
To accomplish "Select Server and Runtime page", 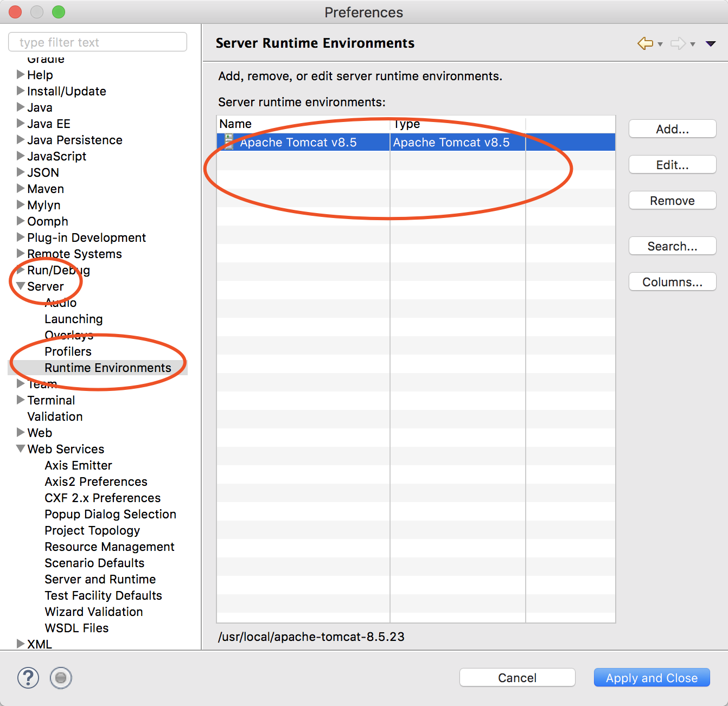I will coord(100,579).
